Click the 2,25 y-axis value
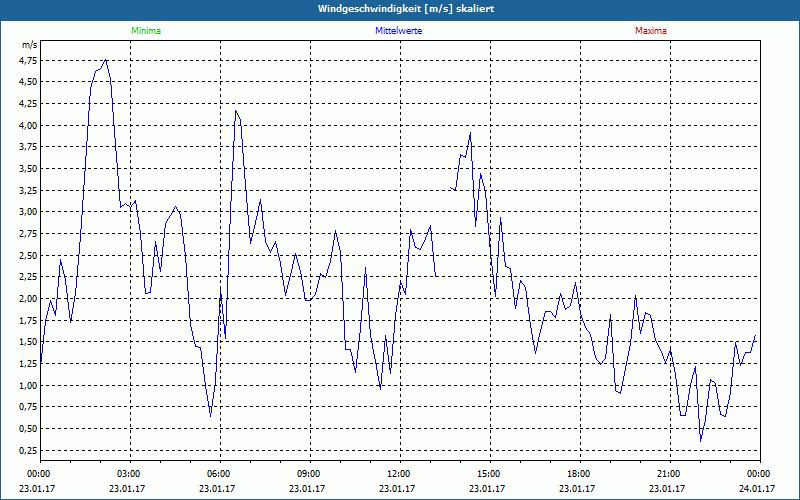Image resolution: width=800 pixels, height=500 pixels. 28,277
